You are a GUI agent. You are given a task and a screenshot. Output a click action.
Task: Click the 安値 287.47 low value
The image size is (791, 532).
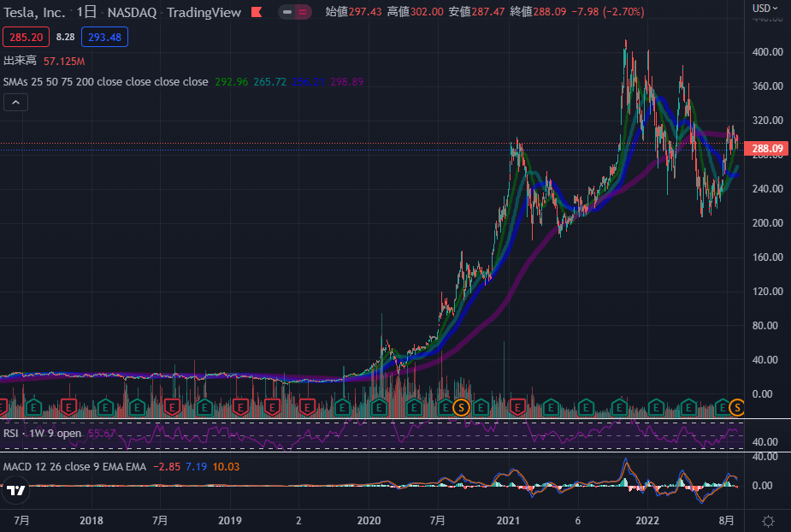pyautogui.click(x=476, y=12)
